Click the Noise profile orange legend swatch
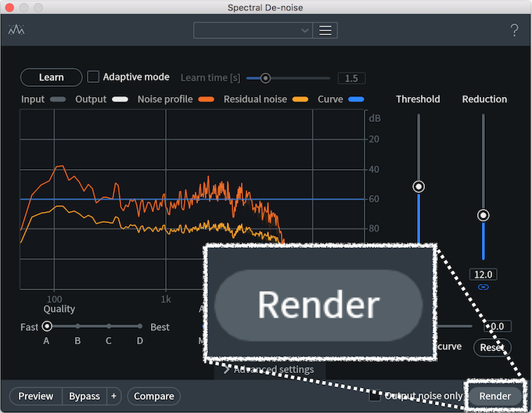The width and height of the screenshot is (532, 413). click(207, 99)
